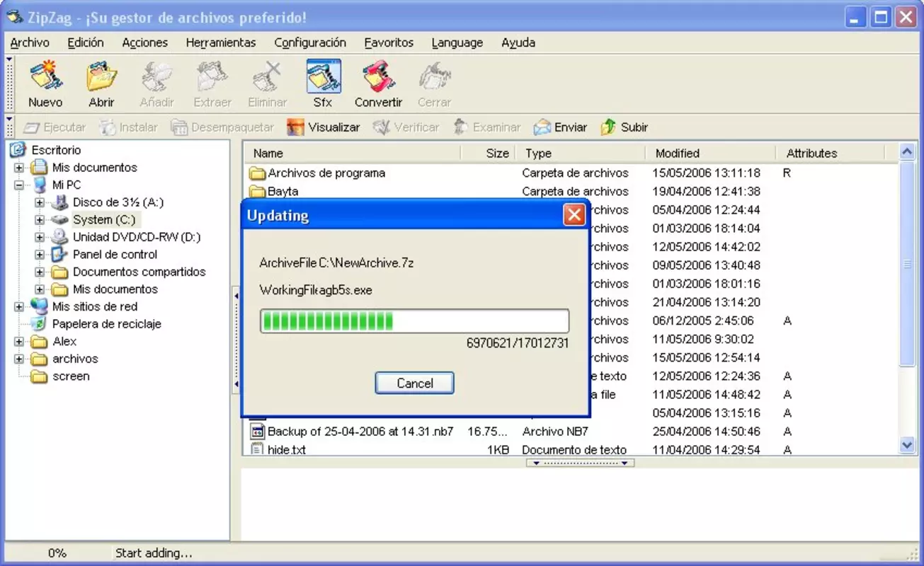The image size is (924, 566).
Task: Click file list scrollbar down arrow
Action: pyautogui.click(x=907, y=444)
